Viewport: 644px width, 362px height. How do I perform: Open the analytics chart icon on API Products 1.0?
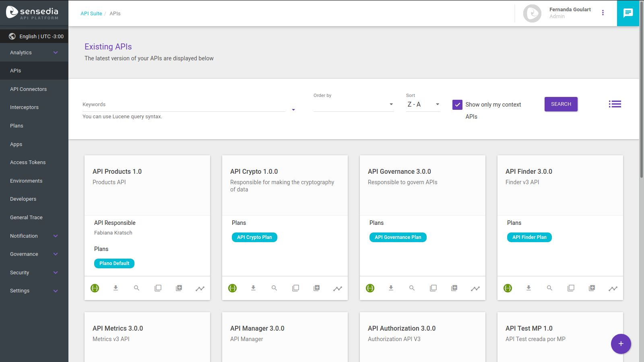(x=200, y=288)
